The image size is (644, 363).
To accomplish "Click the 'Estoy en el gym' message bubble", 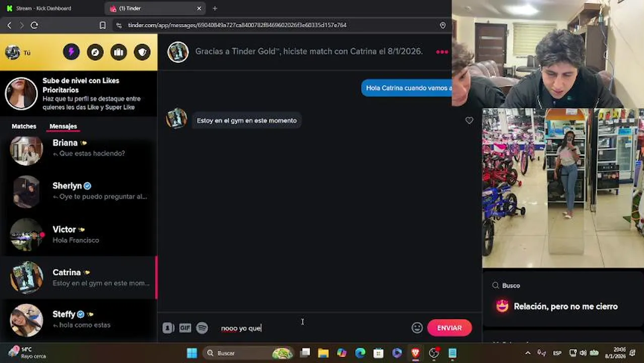I will (246, 120).
